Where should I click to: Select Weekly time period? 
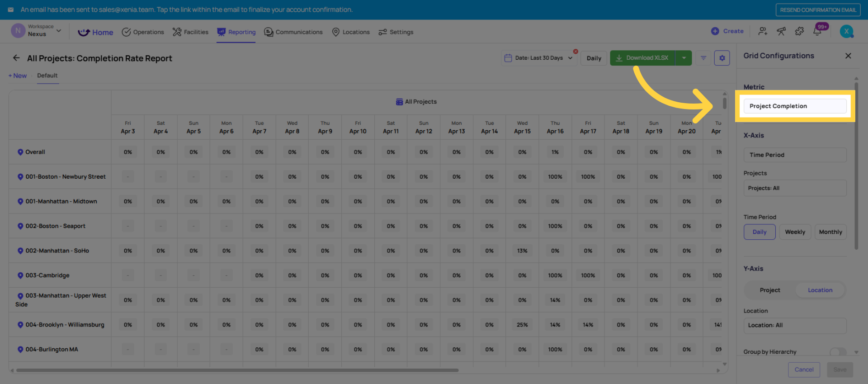click(795, 232)
